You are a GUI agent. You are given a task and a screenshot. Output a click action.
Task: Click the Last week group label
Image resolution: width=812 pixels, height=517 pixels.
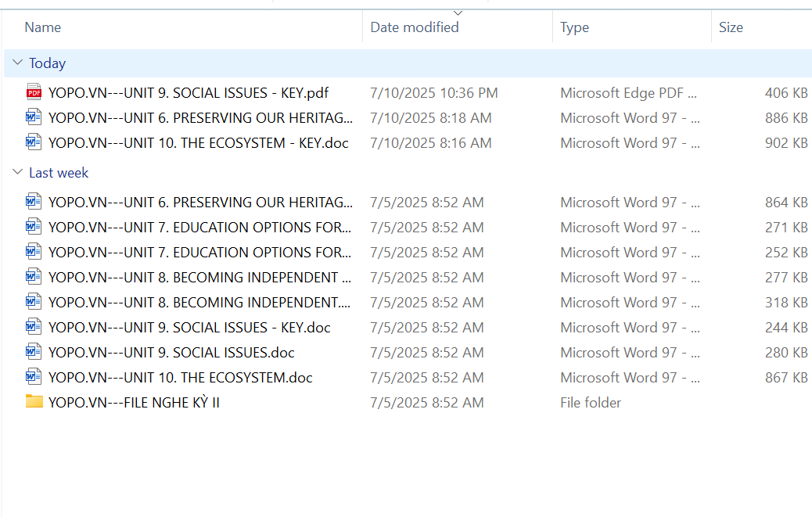tap(59, 173)
